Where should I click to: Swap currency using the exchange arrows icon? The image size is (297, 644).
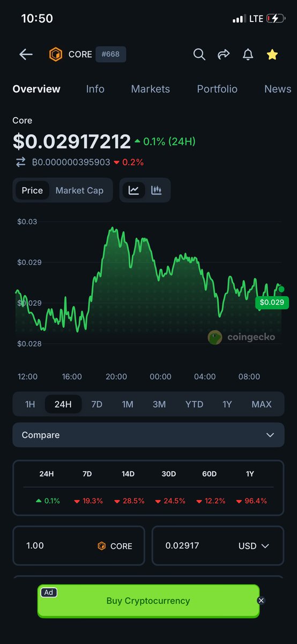click(20, 162)
